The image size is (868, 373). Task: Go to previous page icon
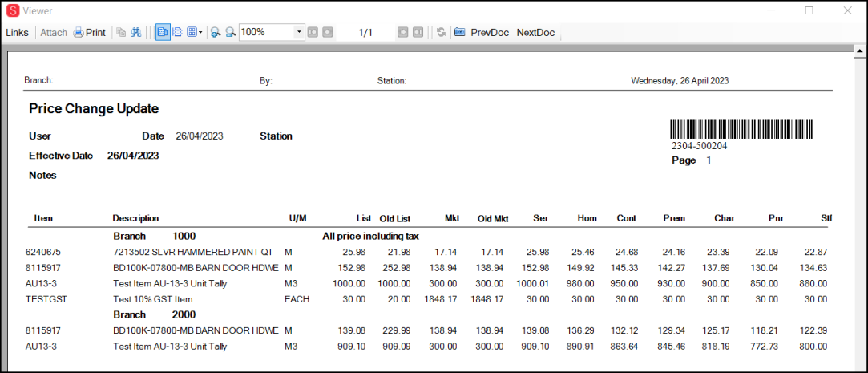[x=329, y=33]
